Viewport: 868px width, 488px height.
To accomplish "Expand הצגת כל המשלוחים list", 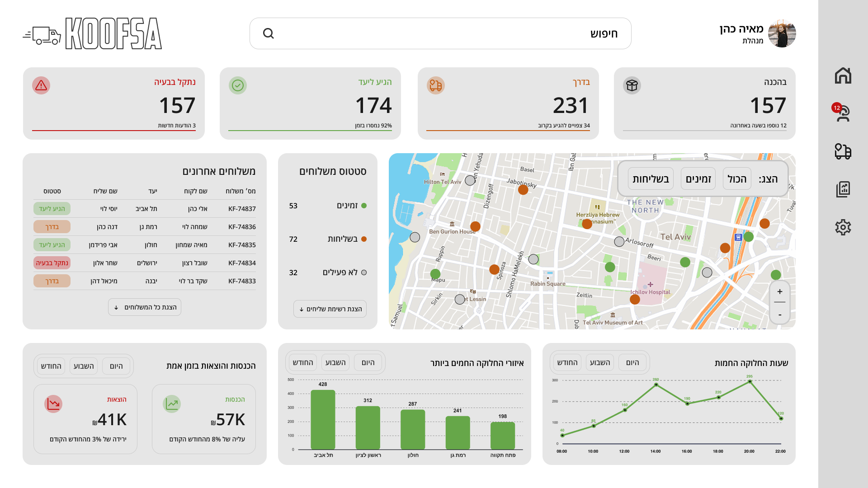I will pos(145,307).
